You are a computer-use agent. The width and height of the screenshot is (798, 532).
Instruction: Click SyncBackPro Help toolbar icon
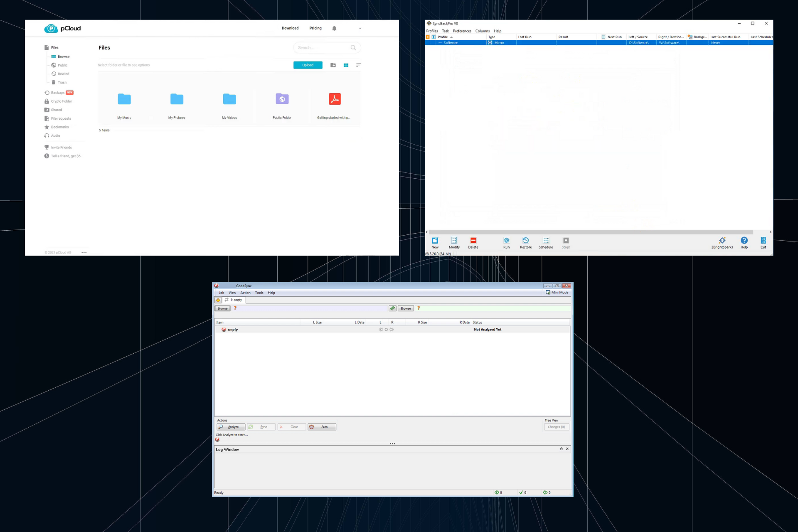[x=744, y=243]
